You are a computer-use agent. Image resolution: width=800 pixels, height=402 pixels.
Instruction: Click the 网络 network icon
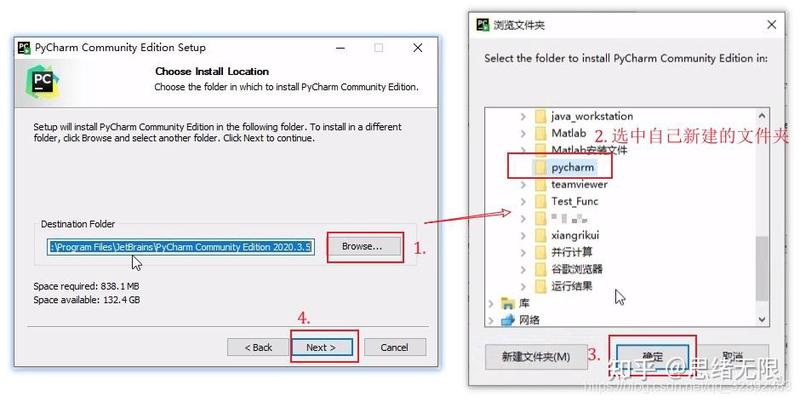click(x=508, y=320)
